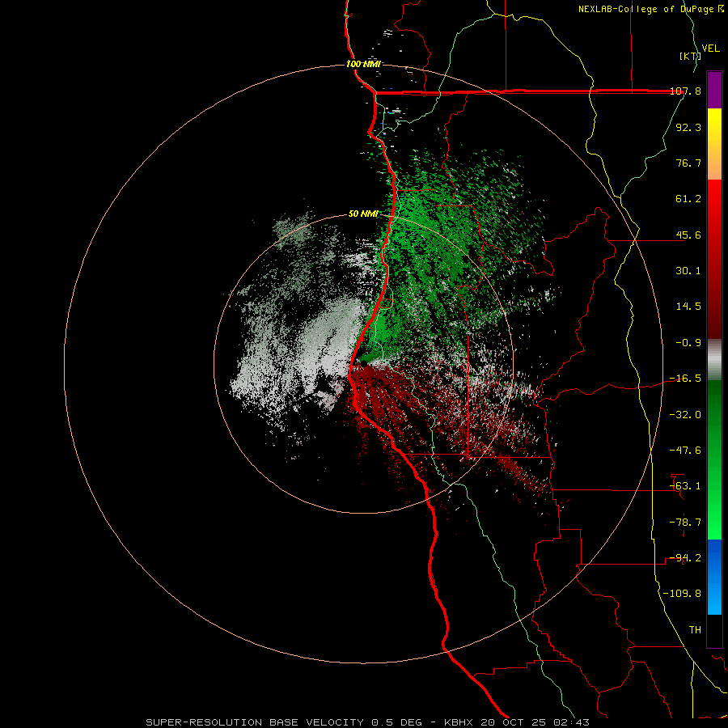Click the VEL scale title

(x=710, y=49)
